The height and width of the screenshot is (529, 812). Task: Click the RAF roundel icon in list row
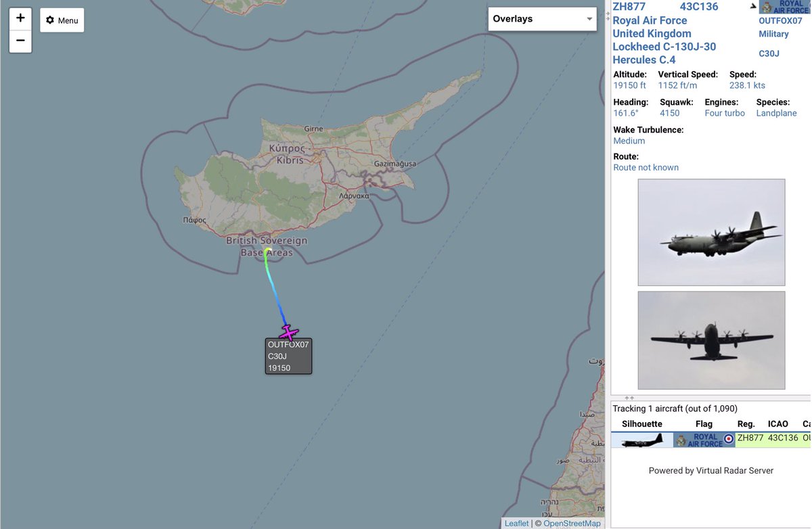coord(729,440)
